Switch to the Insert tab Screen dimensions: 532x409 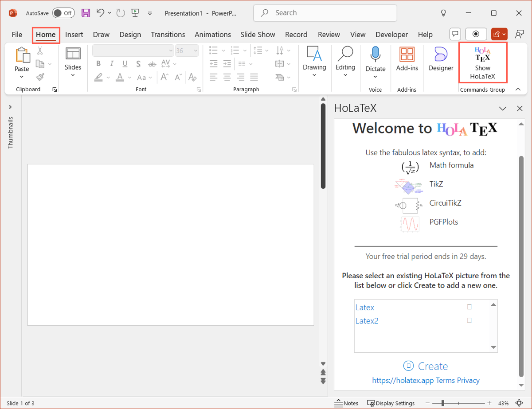pyautogui.click(x=74, y=34)
